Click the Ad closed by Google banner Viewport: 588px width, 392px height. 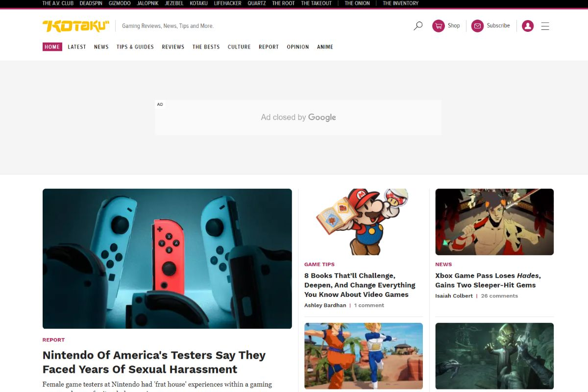point(298,118)
